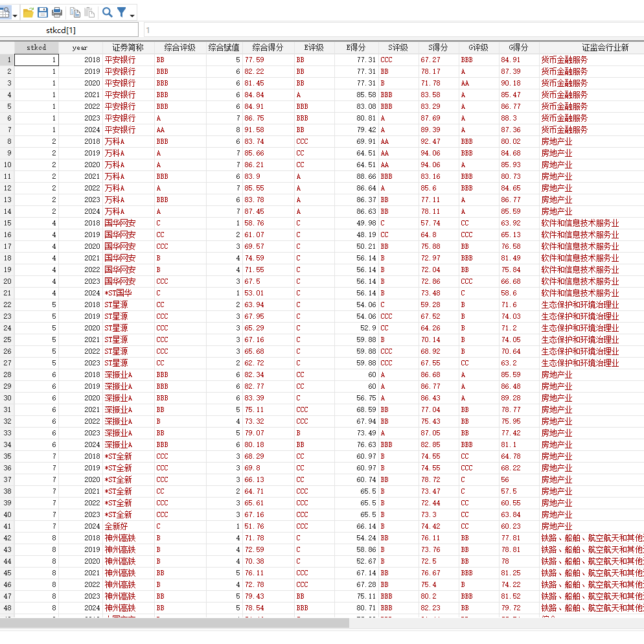Select the 综合评级 column header

click(x=180, y=48)
